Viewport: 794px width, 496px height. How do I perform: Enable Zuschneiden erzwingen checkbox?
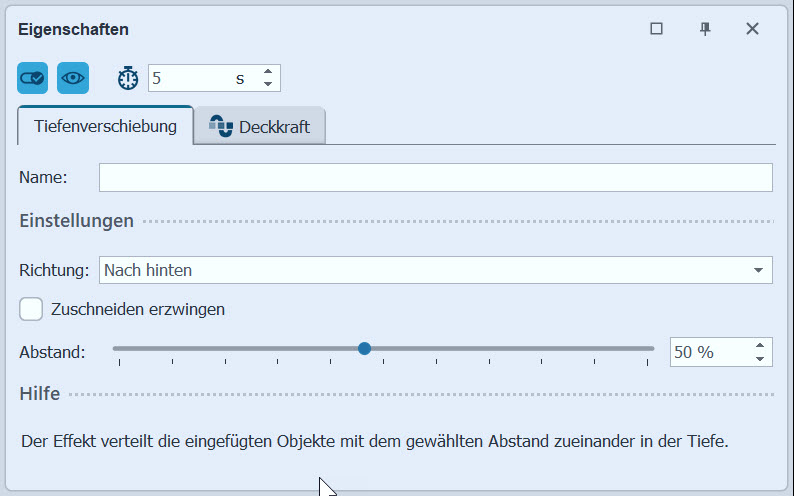click(x=32, y=309)
